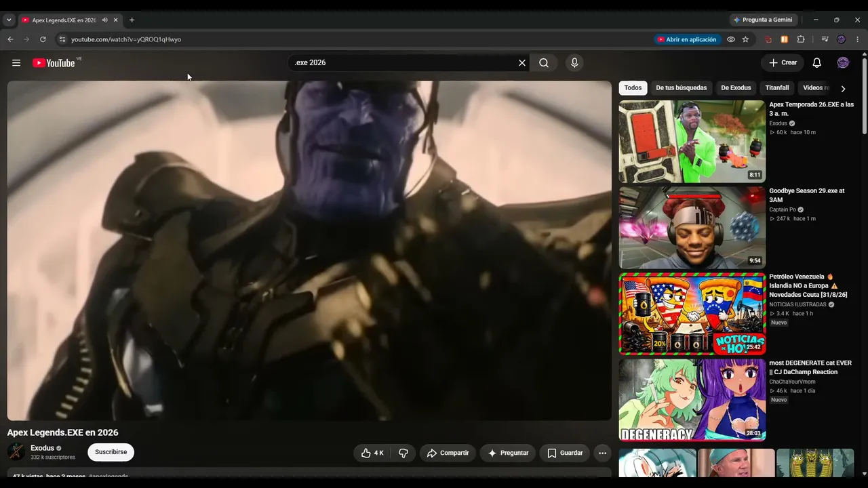The width and height of the screenshot is (868, 488).
Task: Select the De Exodus chip
Action: point(736,88)
